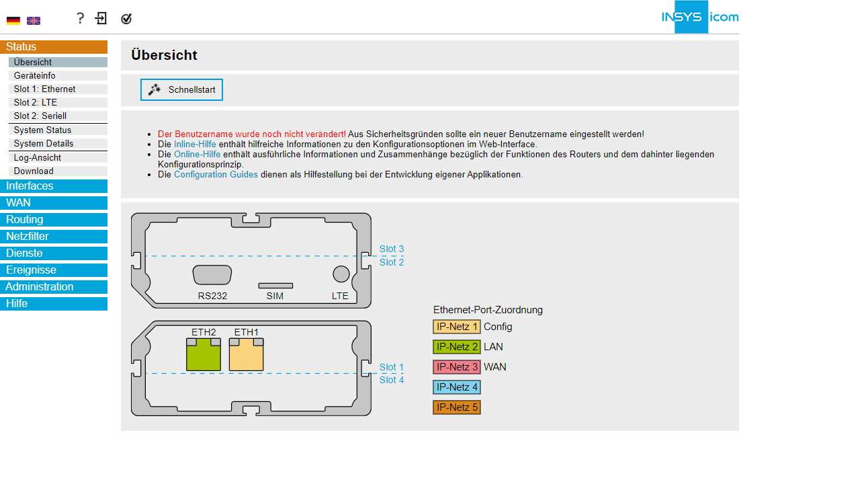Open Slot 2: Seriell status
This screenshot has height=484, width=868.
point(58,116)
